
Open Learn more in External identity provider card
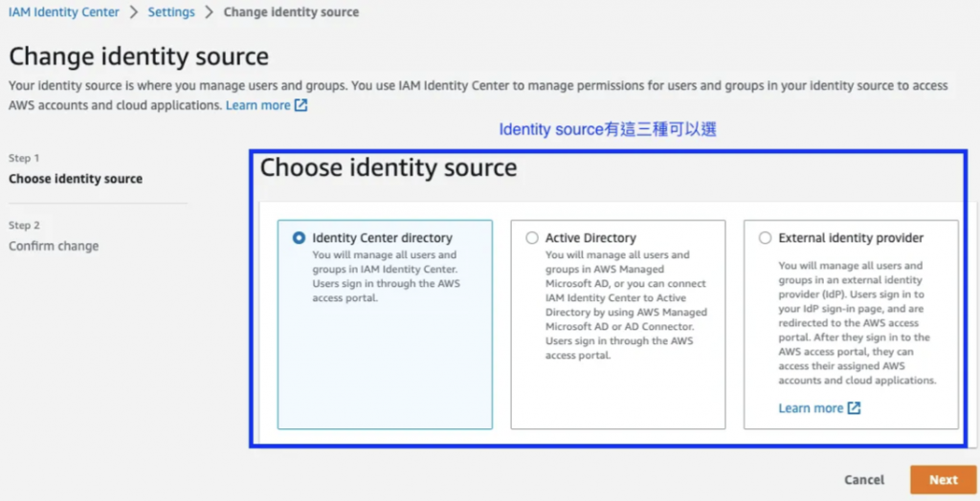[811, 408]
